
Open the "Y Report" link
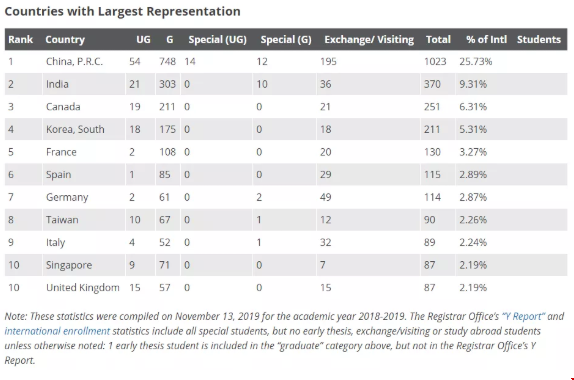click(523, 316)
